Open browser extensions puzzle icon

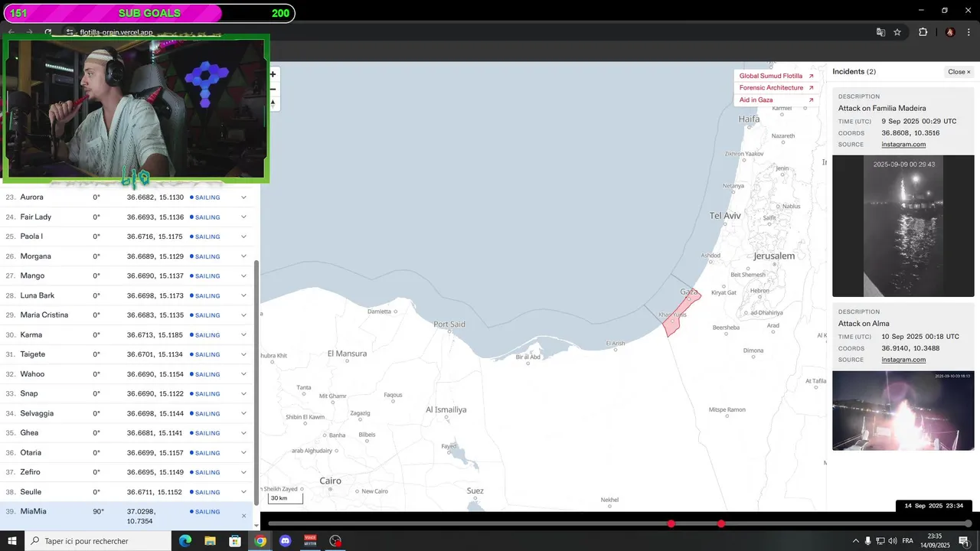(923, 32)
